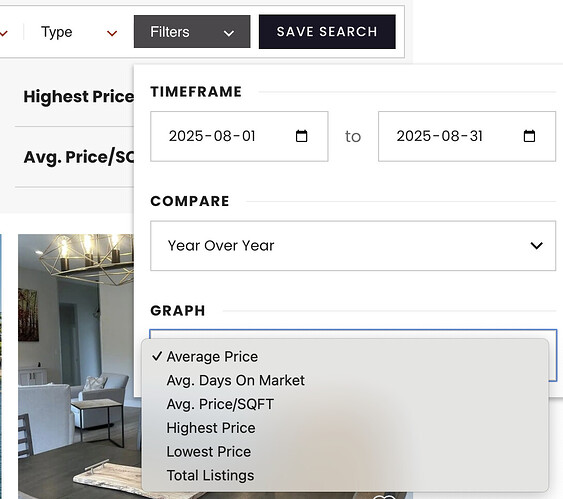Click the checkmark next to Average Price
The height and width of the screenshot is (499, 563).
pyautogui.click(x=157, y=356)
